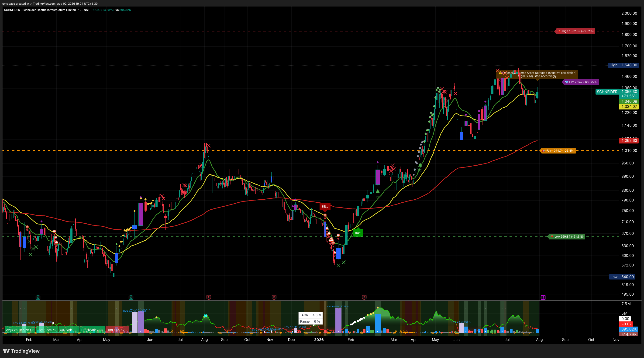Click the HVY 6.51M (1778%) volume label
The image size is (644, 358).
338,307
